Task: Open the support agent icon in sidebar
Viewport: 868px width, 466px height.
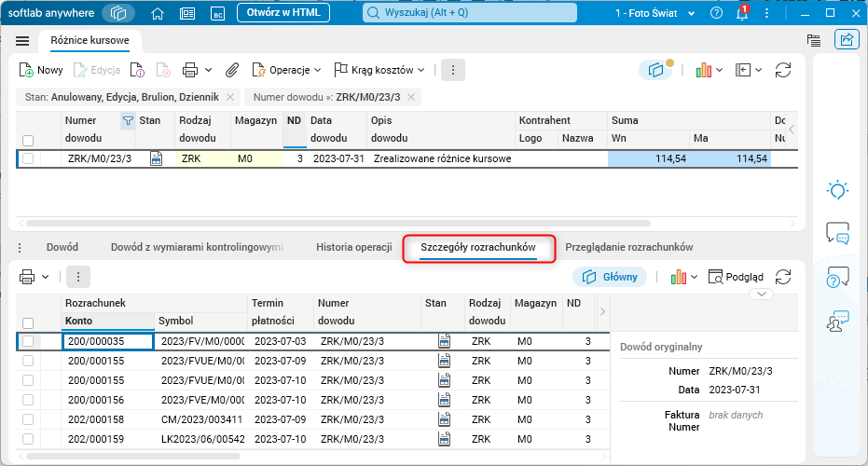Action: click(837, 321)
